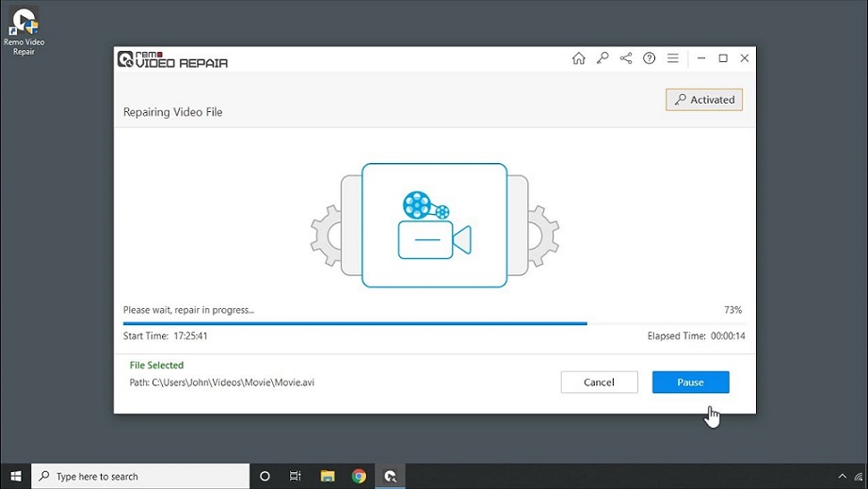Pause the repair process
The height and width of the screenshot is (489, 868).
(690, 383)
